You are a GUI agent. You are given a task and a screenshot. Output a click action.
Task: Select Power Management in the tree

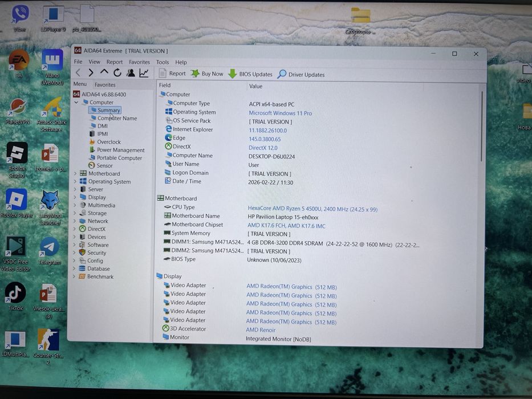tap(117, 149)
